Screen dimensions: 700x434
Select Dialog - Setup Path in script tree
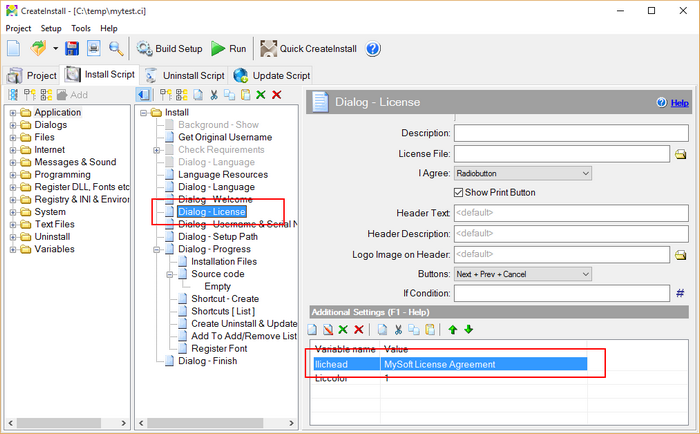pos(218,237)
